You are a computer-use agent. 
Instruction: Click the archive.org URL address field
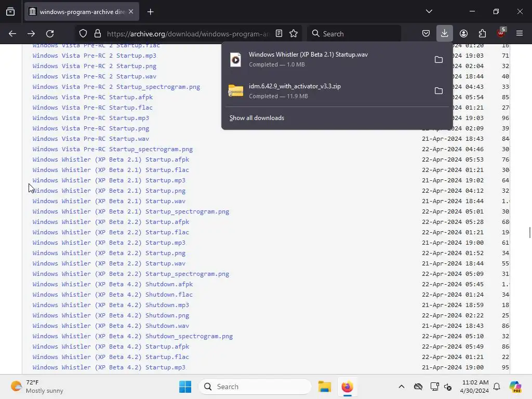click(188, 34)
